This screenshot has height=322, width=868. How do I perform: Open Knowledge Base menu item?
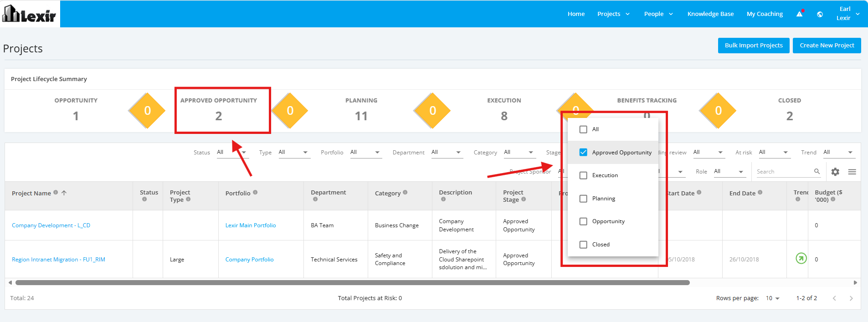click(710, 14)
